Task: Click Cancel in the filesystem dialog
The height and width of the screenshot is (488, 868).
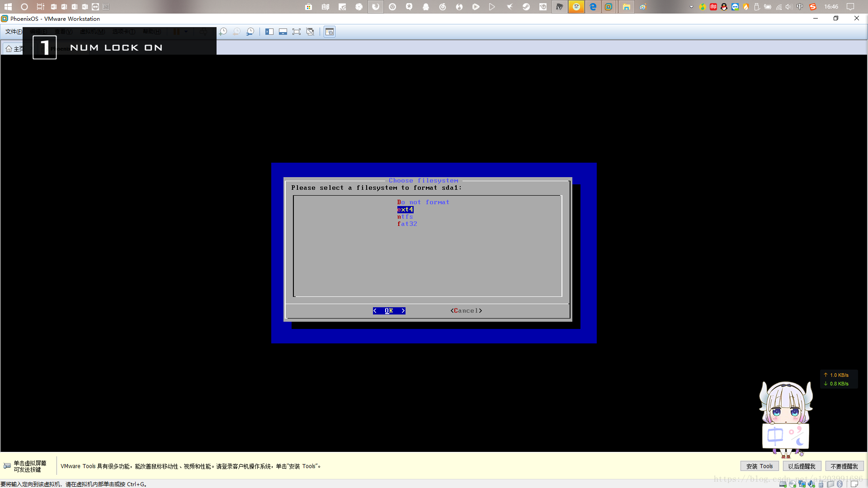Action: (466, 311)
